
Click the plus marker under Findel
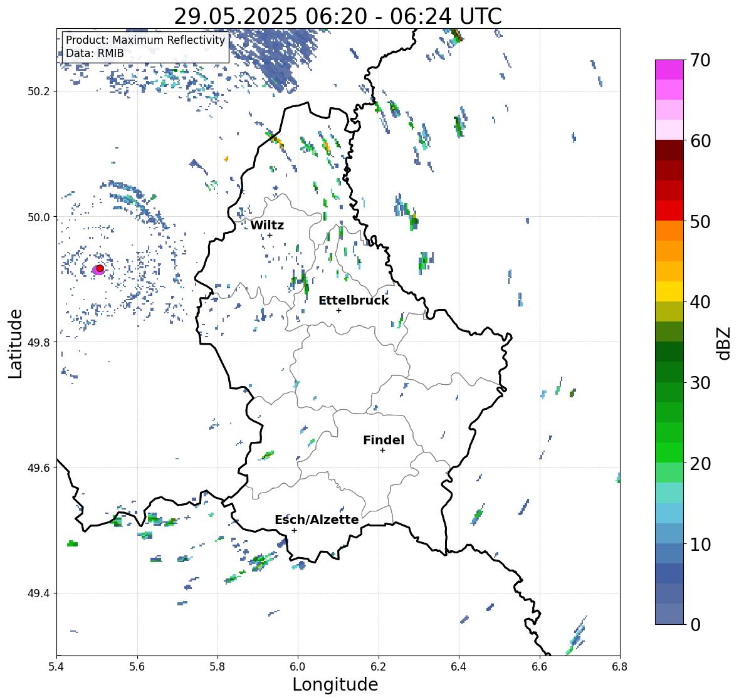[382, 451]
